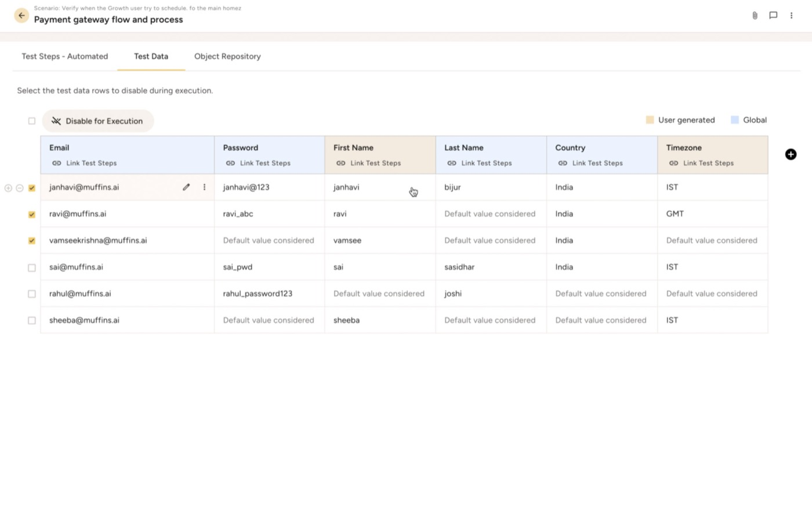This screenshot has height=506, width=812.
Task: Add row using plus beside janhavi row
Action: pyautogui.click(x=8, y=188)
